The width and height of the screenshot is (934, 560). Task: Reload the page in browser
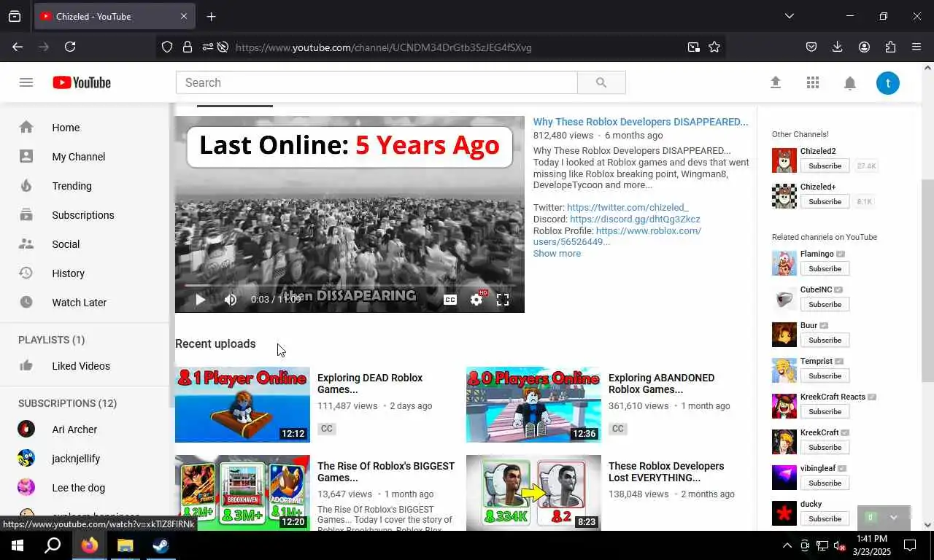point(70,47)
